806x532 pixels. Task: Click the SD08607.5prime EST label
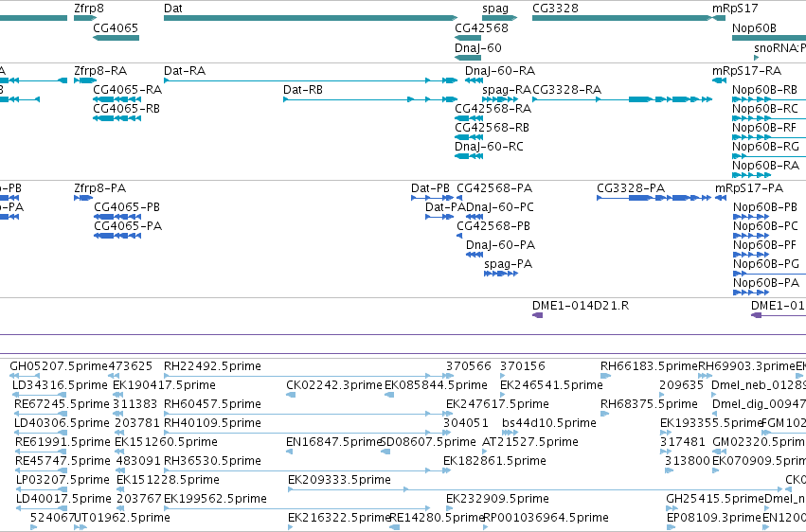pyautogui.click(x=428, y=442)
